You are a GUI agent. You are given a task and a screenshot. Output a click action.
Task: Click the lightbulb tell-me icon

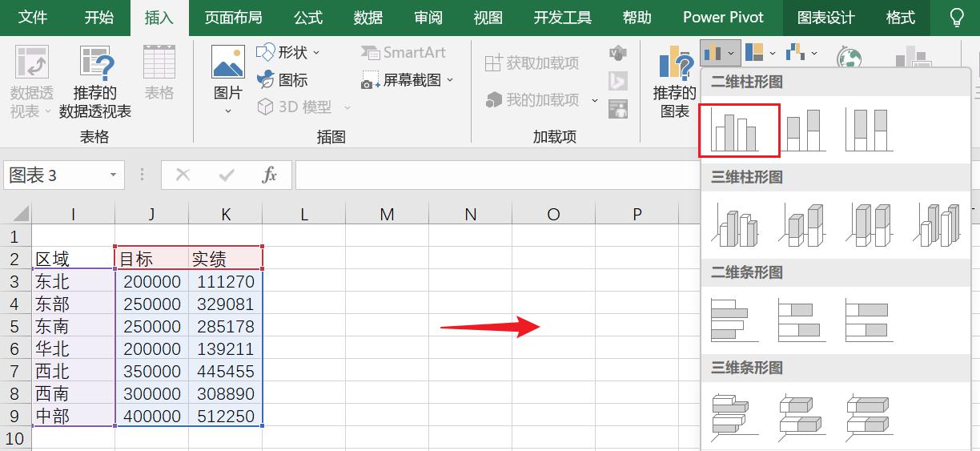(956, 18)
